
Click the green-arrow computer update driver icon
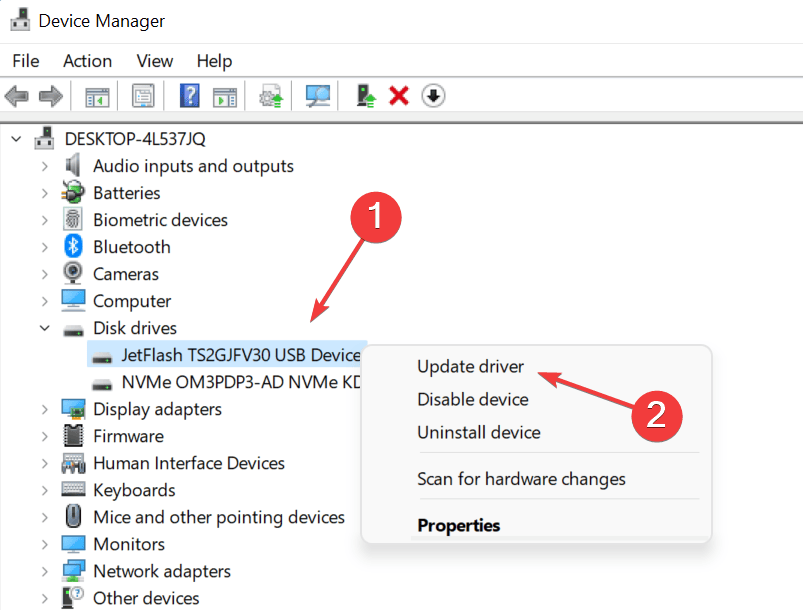coord(367,96)
